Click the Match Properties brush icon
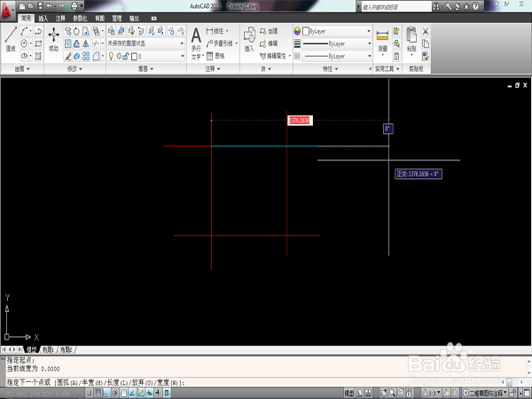This screenshot has width=532, height=399. 426,56
